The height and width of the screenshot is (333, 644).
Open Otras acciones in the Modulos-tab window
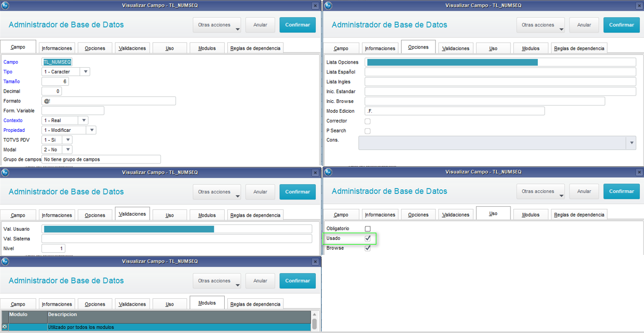[217, 281]
